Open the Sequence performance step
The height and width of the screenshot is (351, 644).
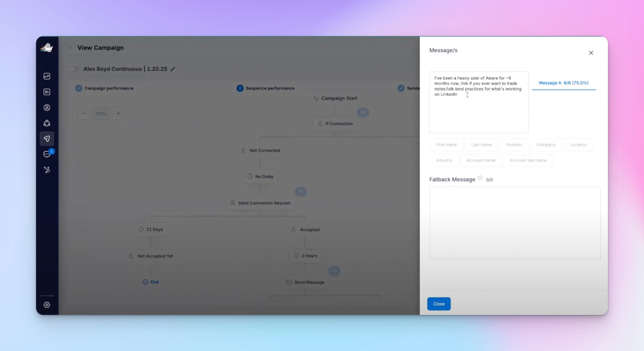(x=266, y=88)
